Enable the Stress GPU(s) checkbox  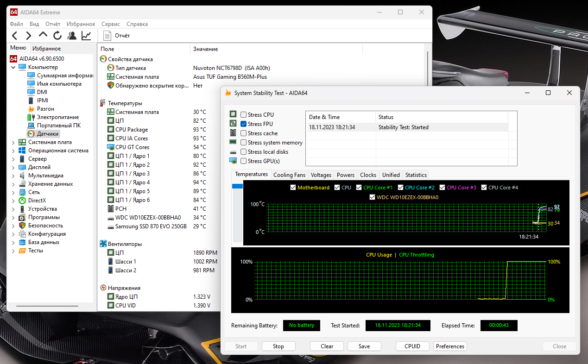(243, 161)
